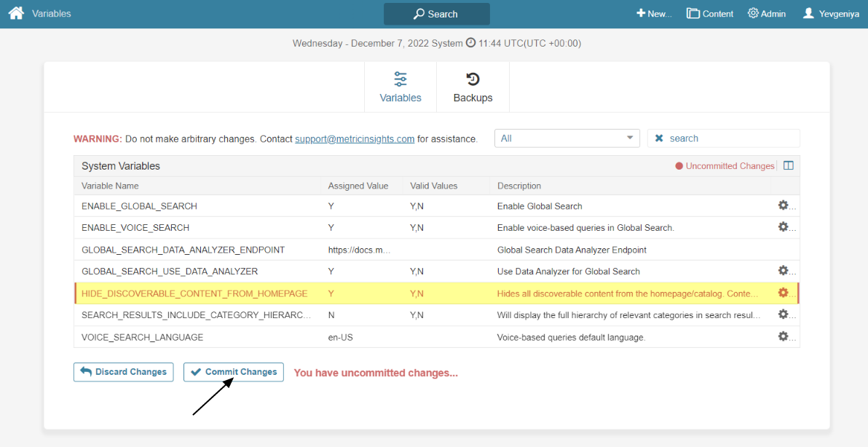Open the New menu in top bar
Image resolution: width=868 pixels, height=447 pixels.
654,14
